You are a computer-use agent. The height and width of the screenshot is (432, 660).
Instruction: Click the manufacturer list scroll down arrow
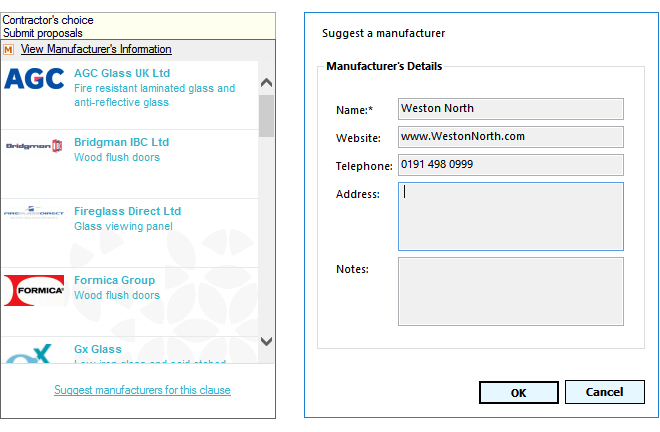266,341
